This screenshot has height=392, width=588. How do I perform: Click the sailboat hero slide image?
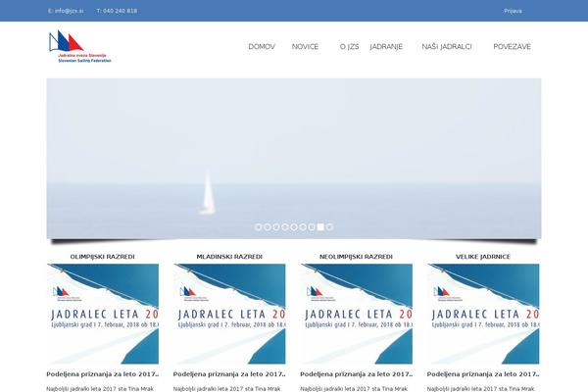pyautogui.click(x=294, y=159)
